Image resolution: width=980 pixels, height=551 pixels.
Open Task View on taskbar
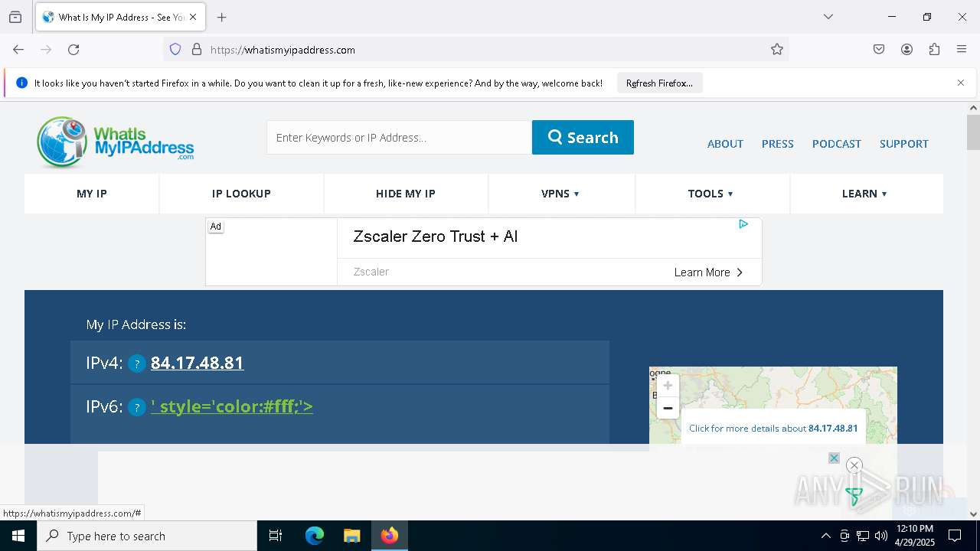tap(276, 536)
